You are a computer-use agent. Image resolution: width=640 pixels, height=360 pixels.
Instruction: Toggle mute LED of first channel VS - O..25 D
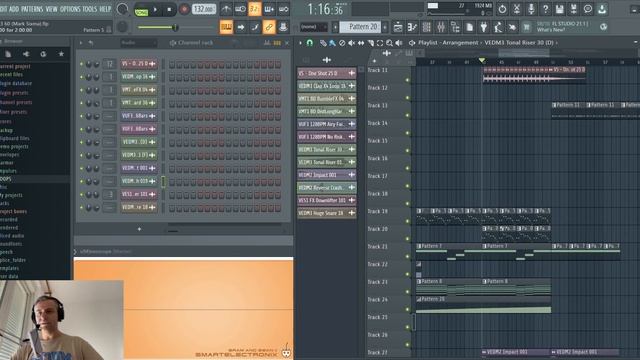coord(81,64)
